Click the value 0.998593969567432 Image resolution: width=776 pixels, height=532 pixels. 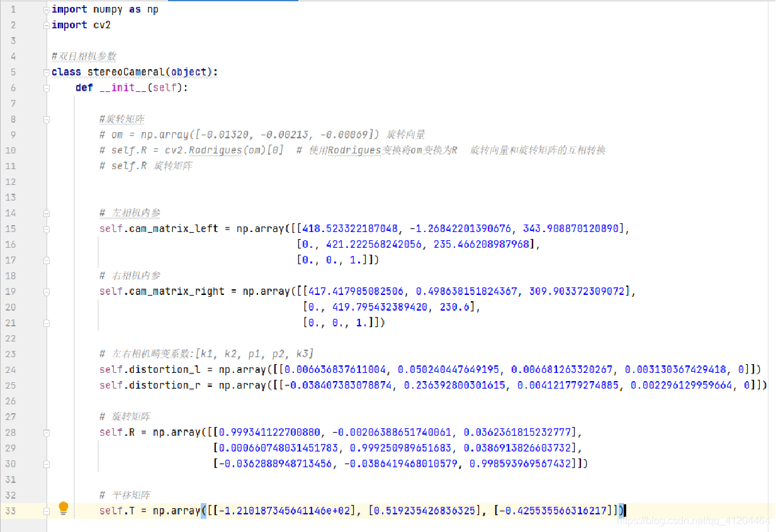(521, 463)
